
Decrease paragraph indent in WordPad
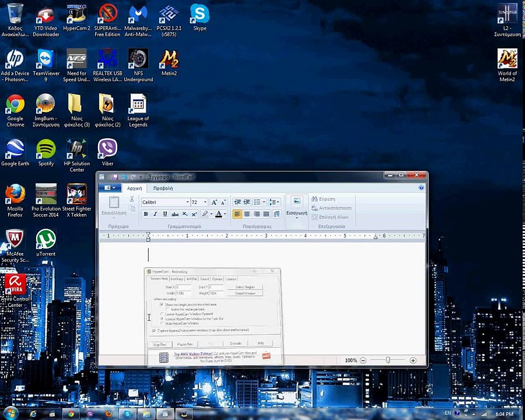(x=237, y=202)
